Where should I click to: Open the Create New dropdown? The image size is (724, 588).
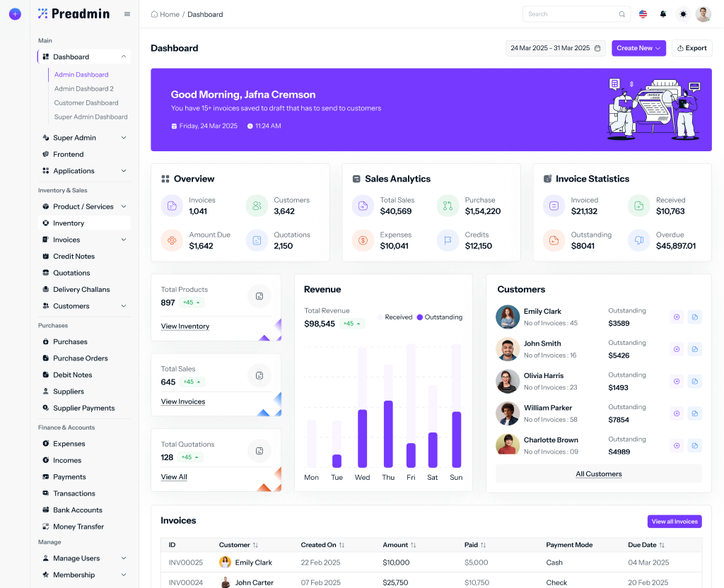[x=638, y=48]
